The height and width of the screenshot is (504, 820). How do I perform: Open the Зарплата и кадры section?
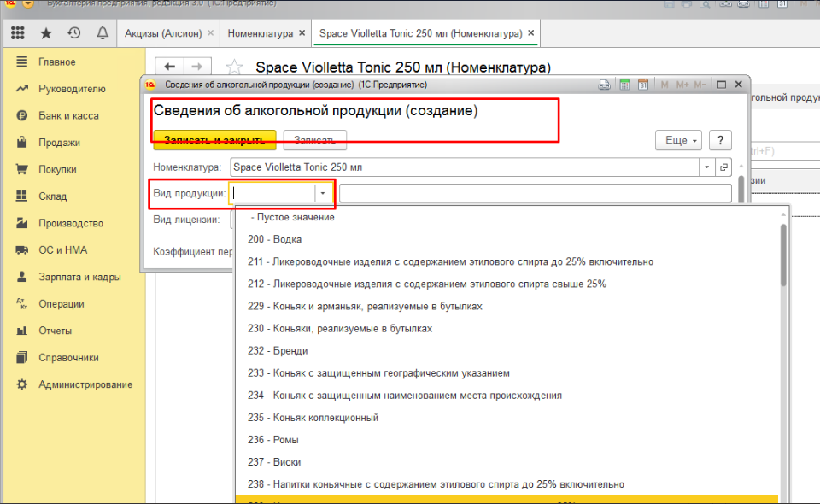click(79, 277)
